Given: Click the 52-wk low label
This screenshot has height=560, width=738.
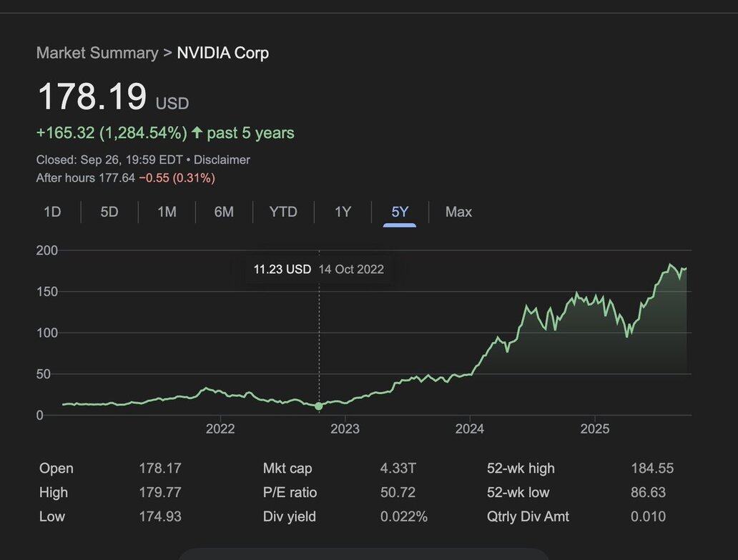Looking at the screenshot, I should [518, 492].
